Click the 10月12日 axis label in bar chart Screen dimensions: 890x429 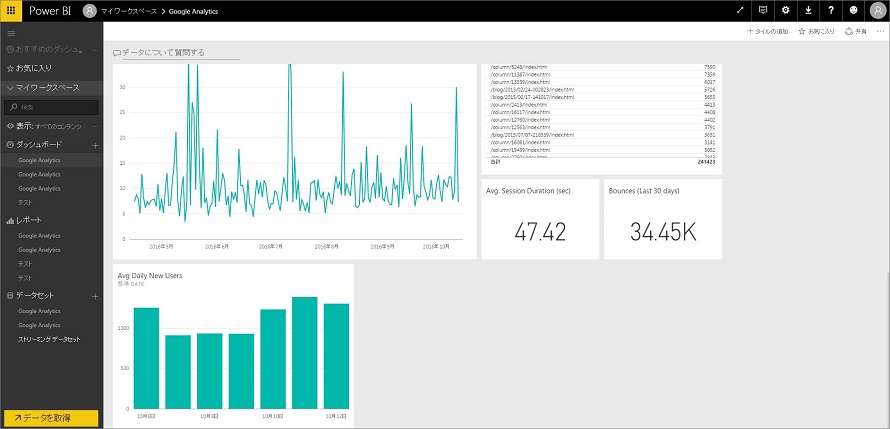pyautogui.click(x=336, y=417)
